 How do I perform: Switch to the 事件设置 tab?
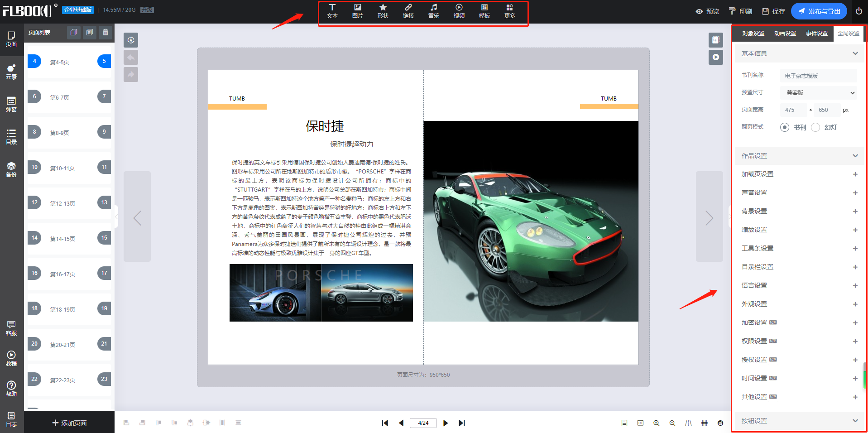click(x=817, y=34)
